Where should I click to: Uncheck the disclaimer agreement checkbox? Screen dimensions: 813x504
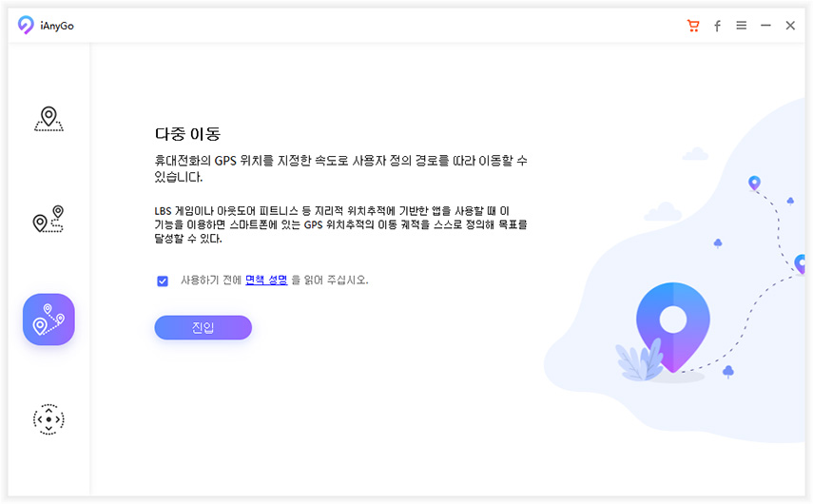(x=163, y=281)
